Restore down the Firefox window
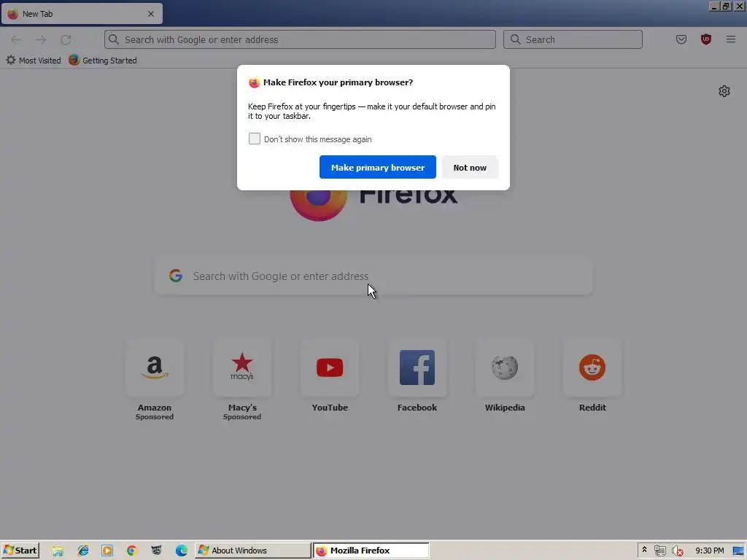Screen dimensions: 747x560 point(726,7)
